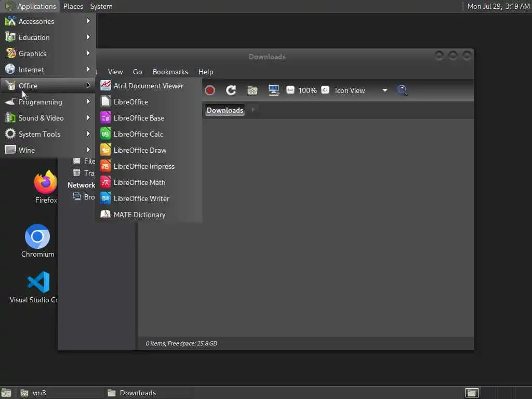This screenshot has width=532, height=399.
Task: Open LibreOffice Math
Action: 149,182
